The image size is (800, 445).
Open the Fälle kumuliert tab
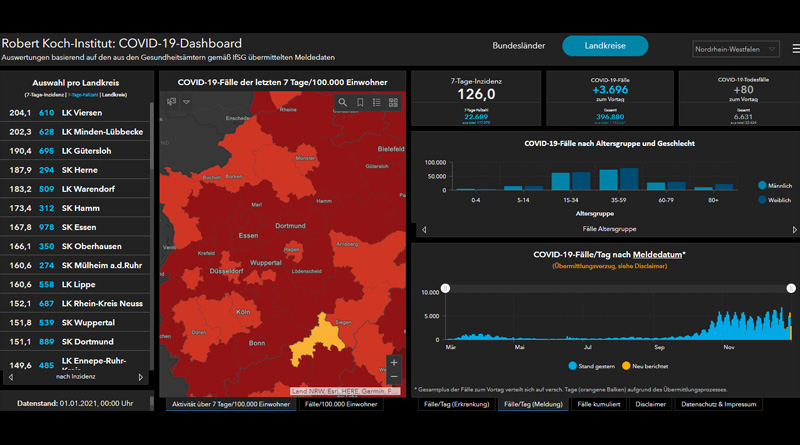tap(599, 404)
